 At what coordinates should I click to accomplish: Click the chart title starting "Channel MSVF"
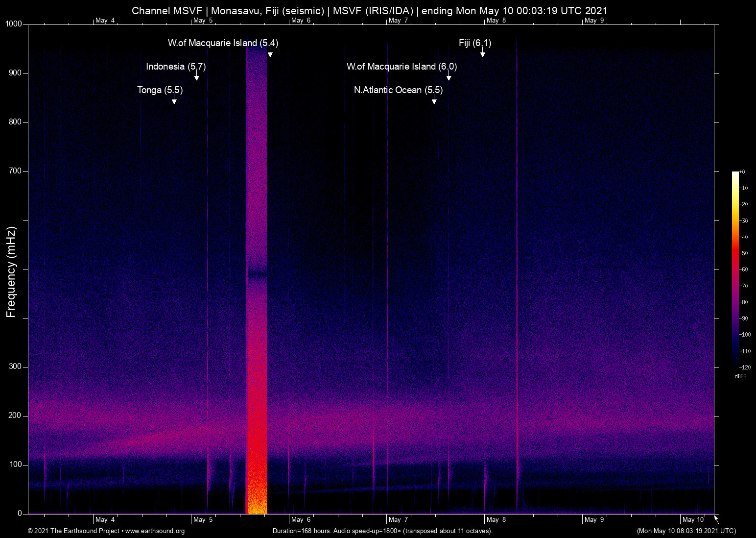(x=370, y=11)
